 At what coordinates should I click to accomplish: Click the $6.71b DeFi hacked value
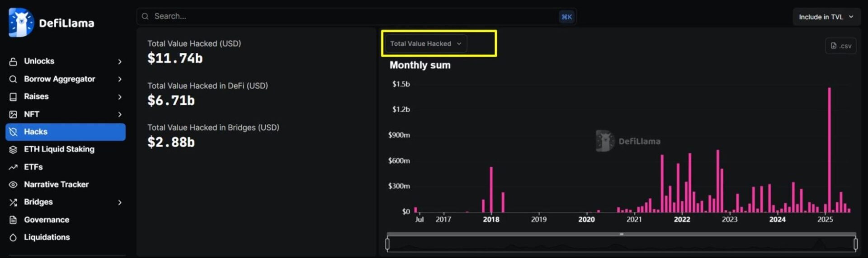(171, 100)
